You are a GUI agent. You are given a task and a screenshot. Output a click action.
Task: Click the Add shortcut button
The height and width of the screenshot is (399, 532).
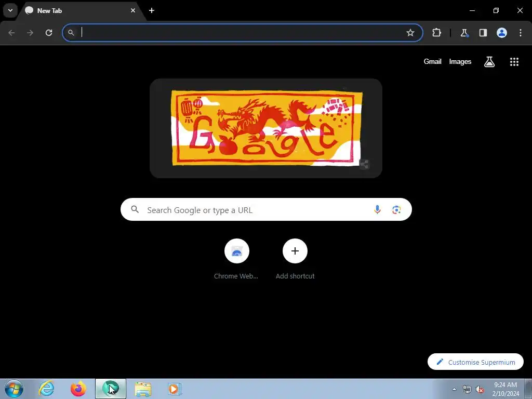point(295,260)
